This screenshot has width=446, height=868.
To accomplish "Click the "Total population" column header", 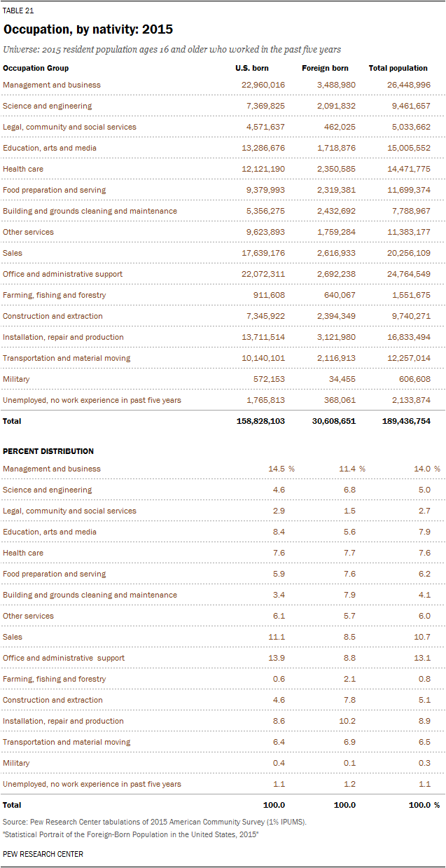I will [398, 68].
